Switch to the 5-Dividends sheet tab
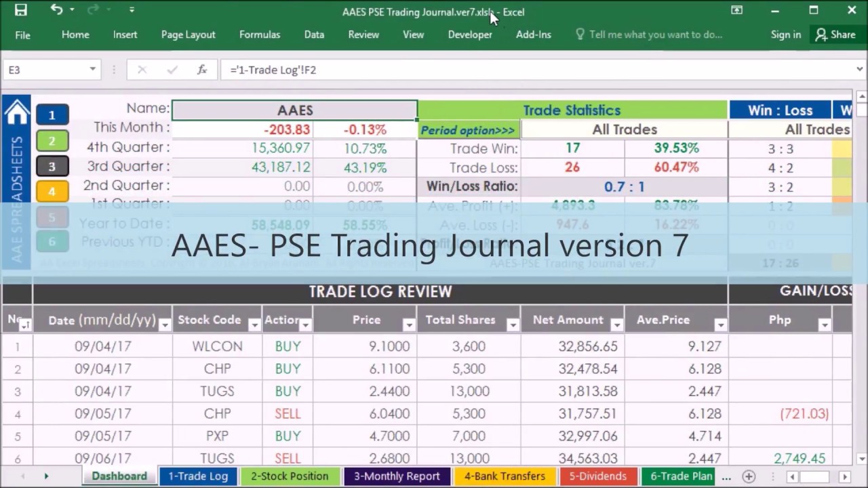 click(x=597, y=476)
